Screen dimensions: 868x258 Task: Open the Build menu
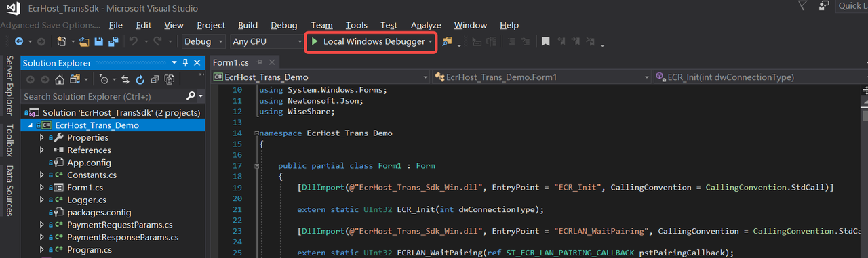click(248, 25)
